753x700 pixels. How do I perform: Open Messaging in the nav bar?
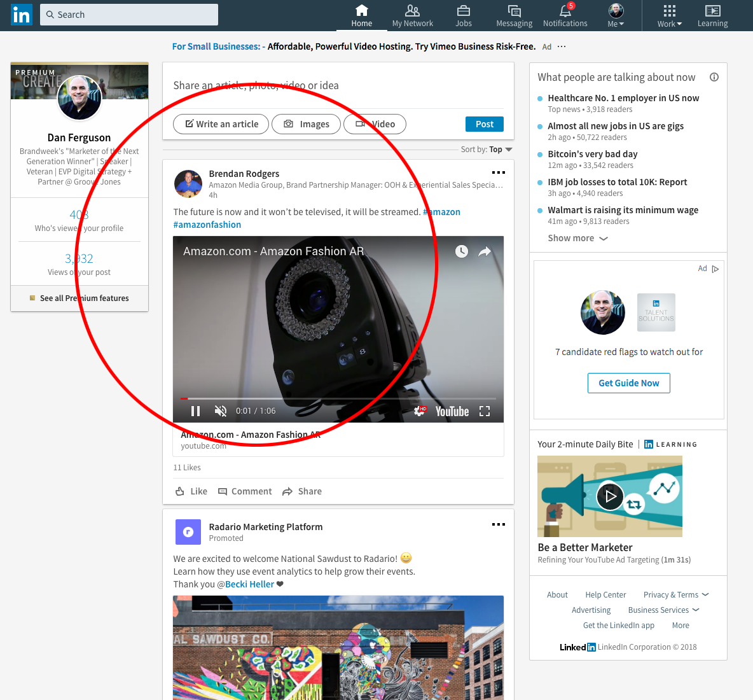click(514, 17)
